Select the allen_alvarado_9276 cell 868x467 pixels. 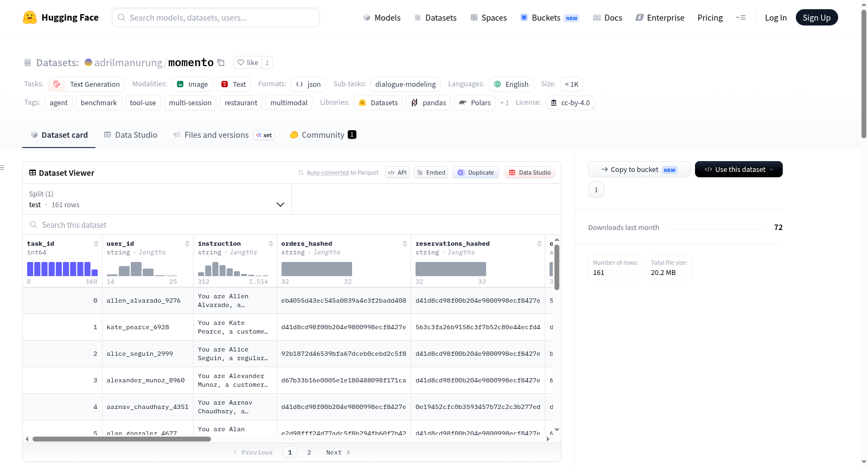point(148,300)
